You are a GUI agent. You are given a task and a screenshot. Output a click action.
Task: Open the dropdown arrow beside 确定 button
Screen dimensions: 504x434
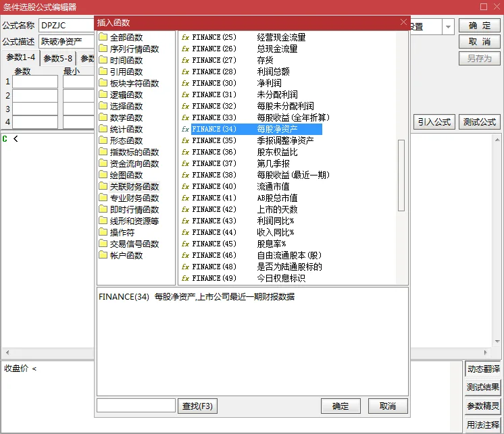[448, 26]
